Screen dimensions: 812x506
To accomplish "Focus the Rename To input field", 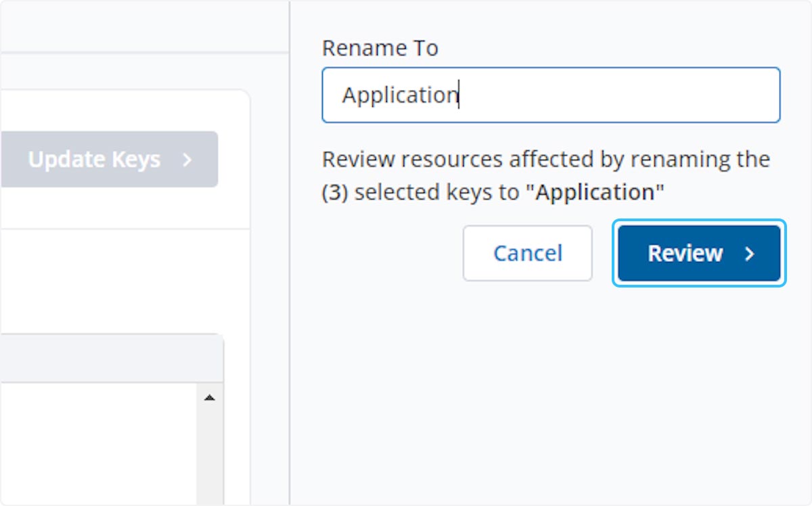I will click(x=609, y=95).
